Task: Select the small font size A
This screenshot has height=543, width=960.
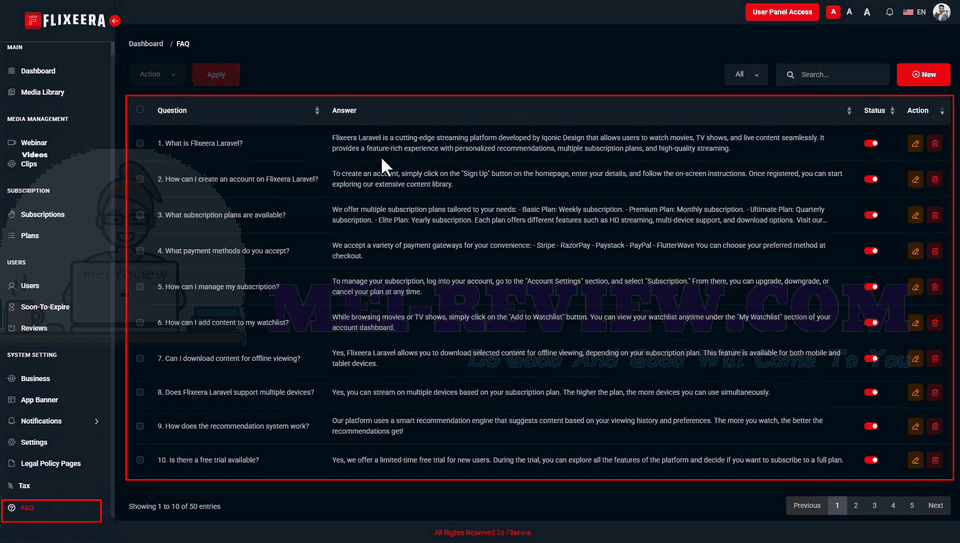Action: [833, 12]
